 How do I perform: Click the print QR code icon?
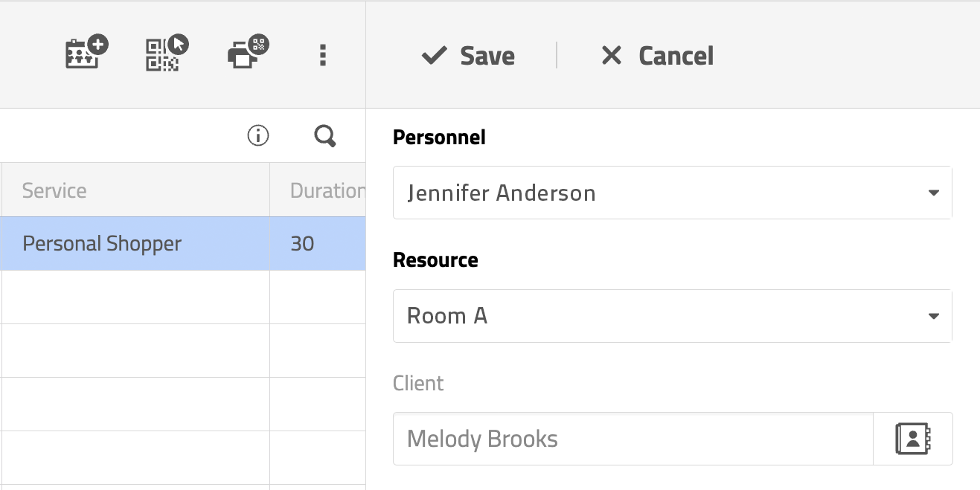(x=248, y=54)
